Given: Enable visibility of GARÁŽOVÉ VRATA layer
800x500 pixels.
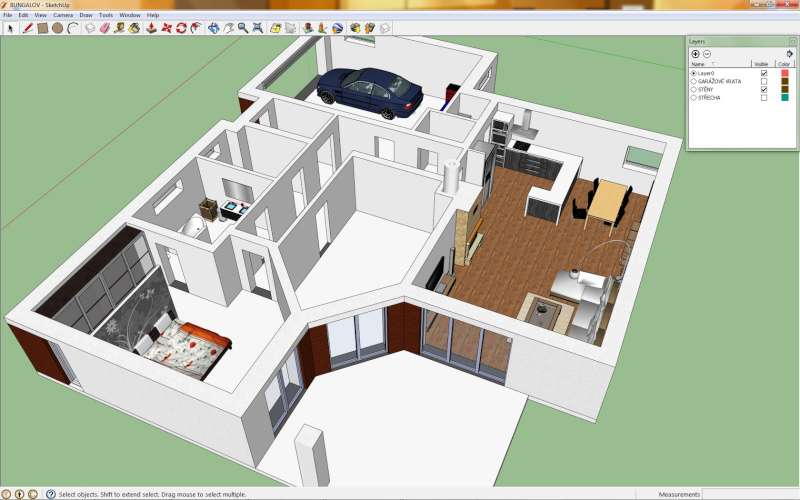Looking at the screenshot, I should (764, 81).
